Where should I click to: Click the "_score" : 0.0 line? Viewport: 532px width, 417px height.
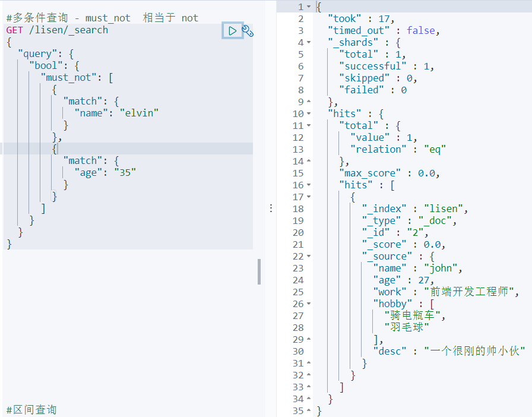click(403, 245)
